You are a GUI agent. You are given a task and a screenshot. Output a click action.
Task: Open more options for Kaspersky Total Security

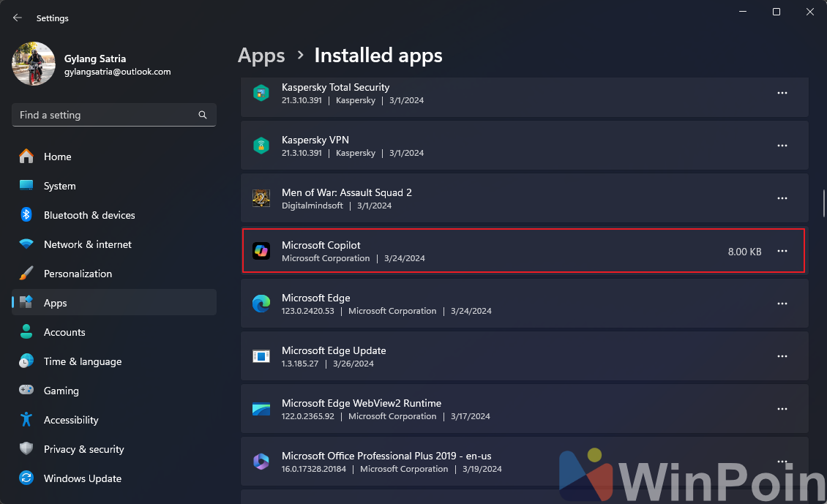click(x=782, y=93)
